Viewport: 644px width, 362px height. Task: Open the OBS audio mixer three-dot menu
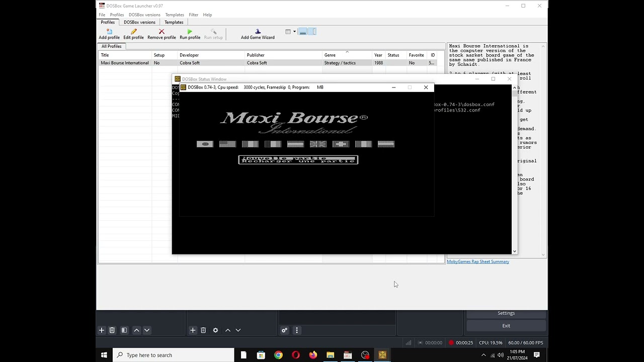point(297,330)
